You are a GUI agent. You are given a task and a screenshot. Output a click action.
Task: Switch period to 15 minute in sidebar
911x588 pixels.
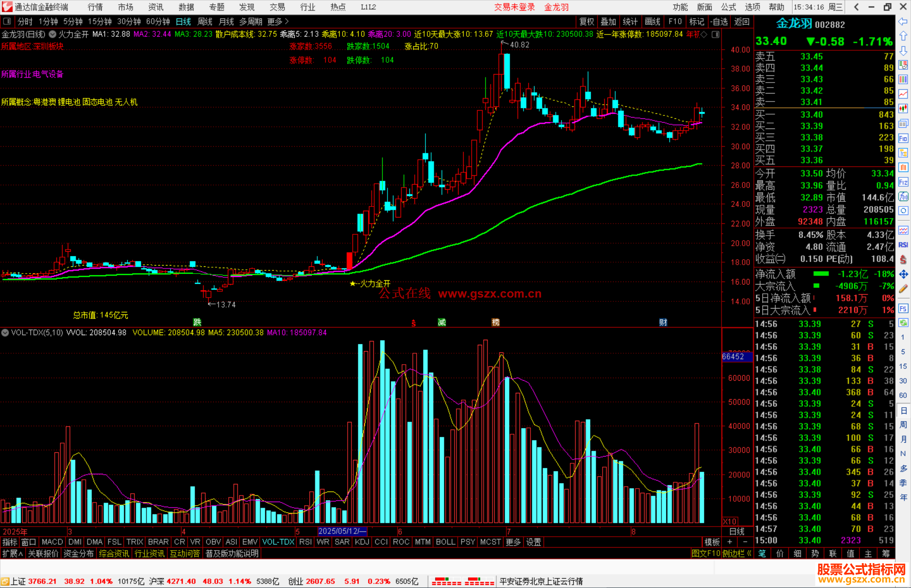[903, 366]
